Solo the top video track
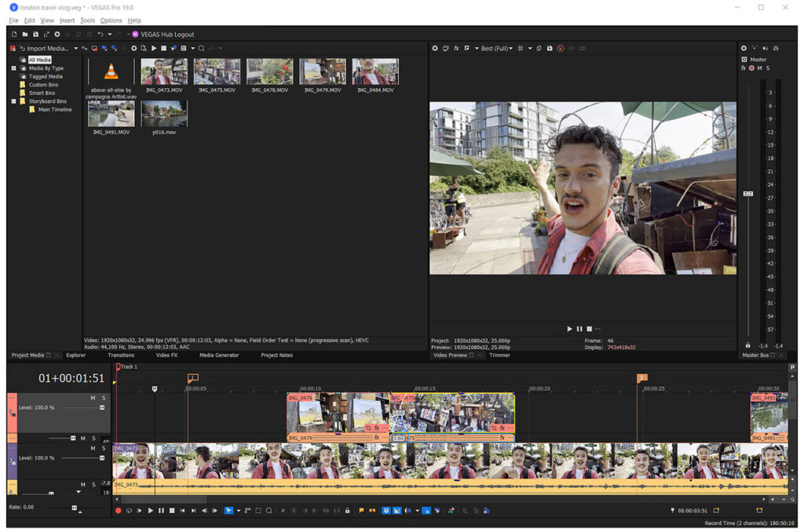Viewport: 804px width, 532px height. point(104,398)
